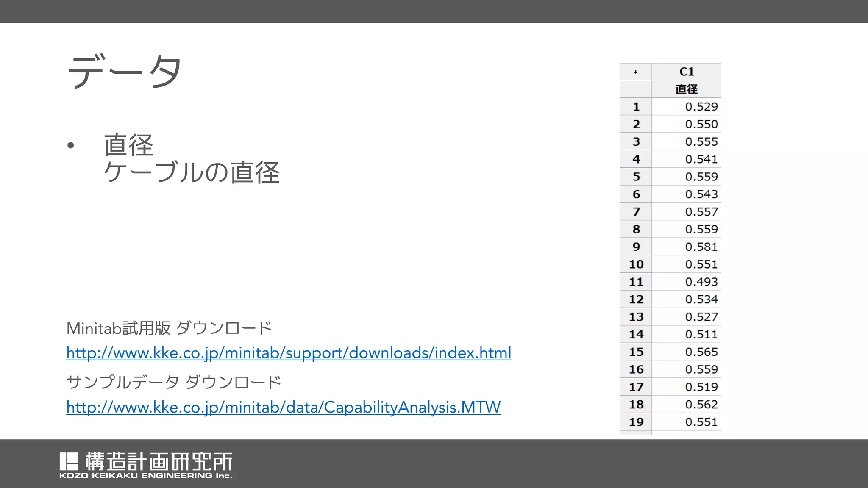The height and width of the screenshot is (488, 868).
Task: Select the value 0.529 in row 1
Action: tap(686, 106)
